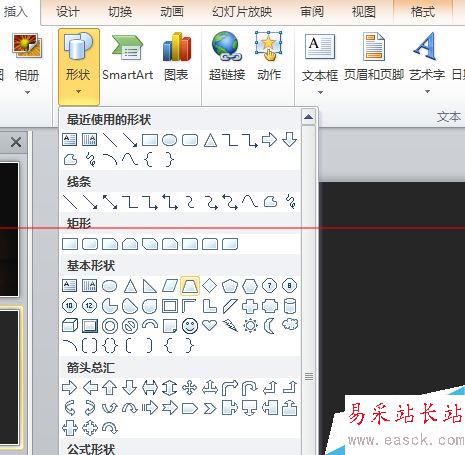Open the 形状 shapes dropdown button
The width and height of the screenshot is (465, 455).
click(79, 67)
